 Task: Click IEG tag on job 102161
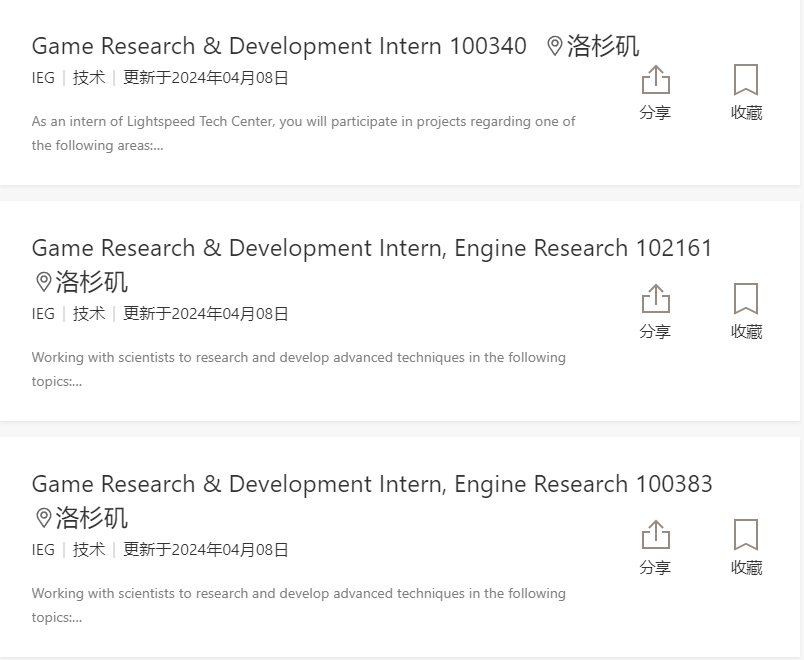coord(43,314)
